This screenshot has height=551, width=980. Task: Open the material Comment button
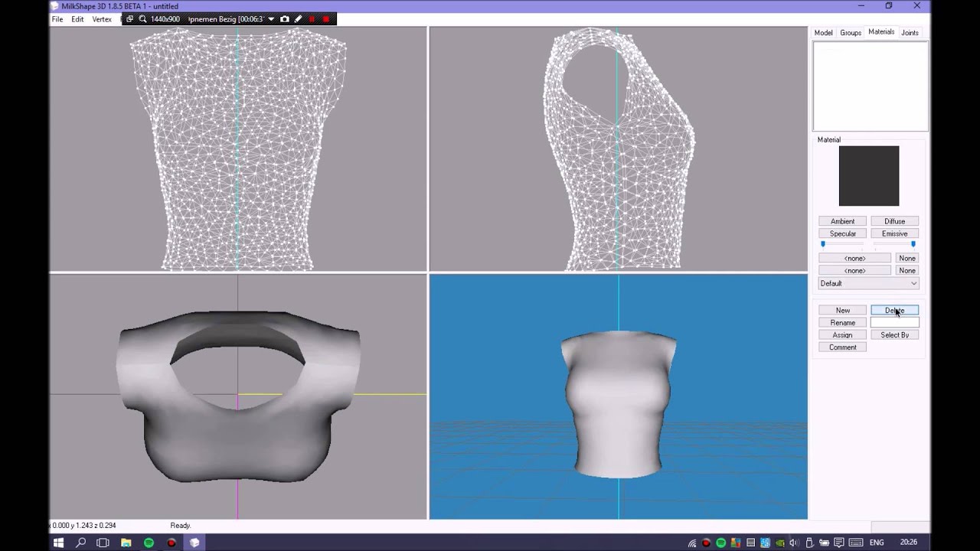pos(842,347)
